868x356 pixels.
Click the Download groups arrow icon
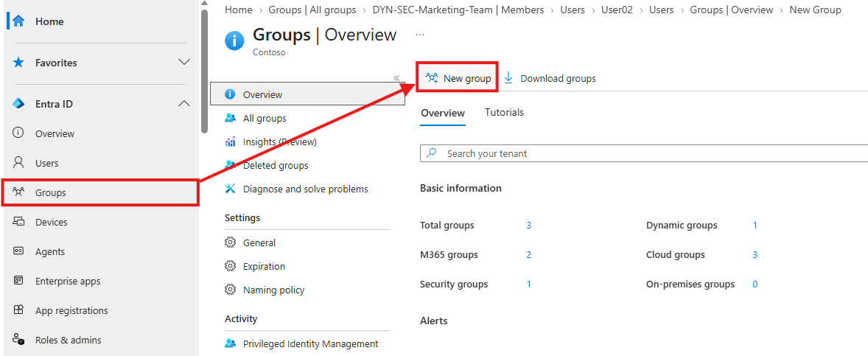(508, 78)
